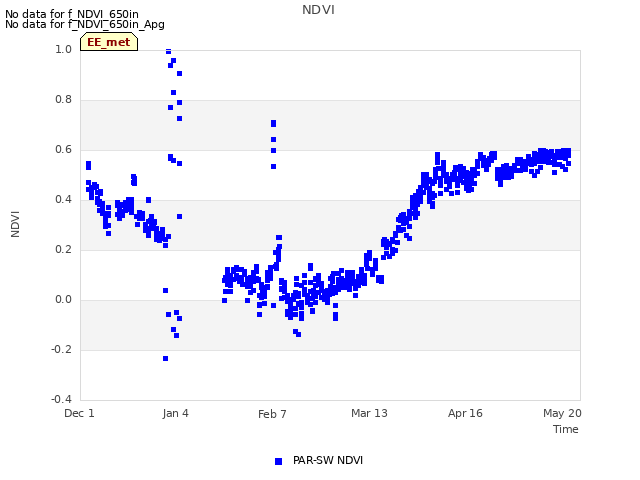Screen dimensions: 640x480
Task: Click the -0.4 y-axis tick label
Action: click(61, 399)
